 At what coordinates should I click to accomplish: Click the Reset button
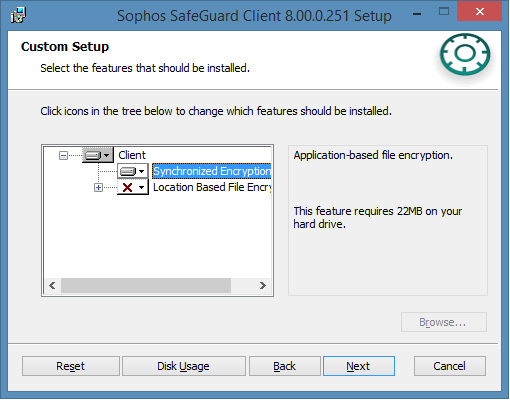pyautogui.click(x=71, y=366)
